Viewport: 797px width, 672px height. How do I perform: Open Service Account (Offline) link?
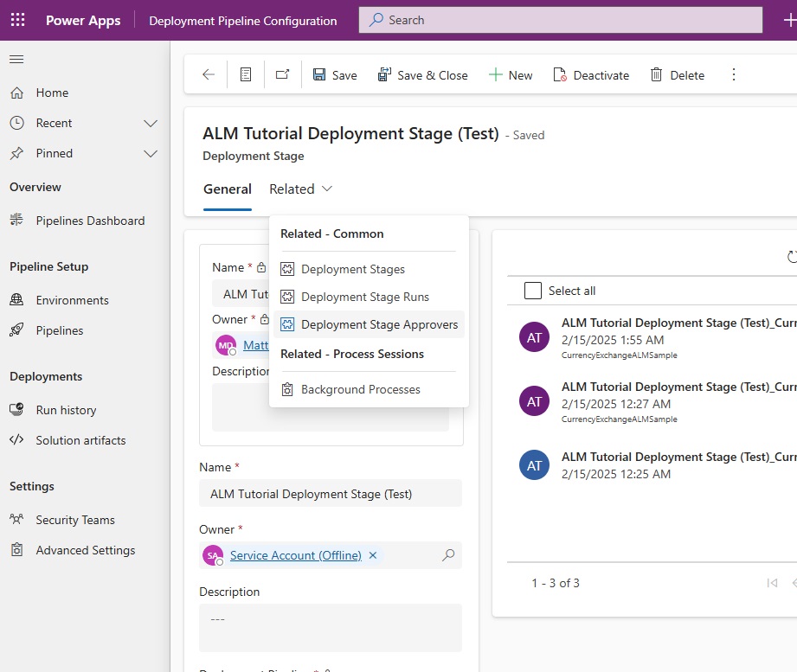[295, 555]
